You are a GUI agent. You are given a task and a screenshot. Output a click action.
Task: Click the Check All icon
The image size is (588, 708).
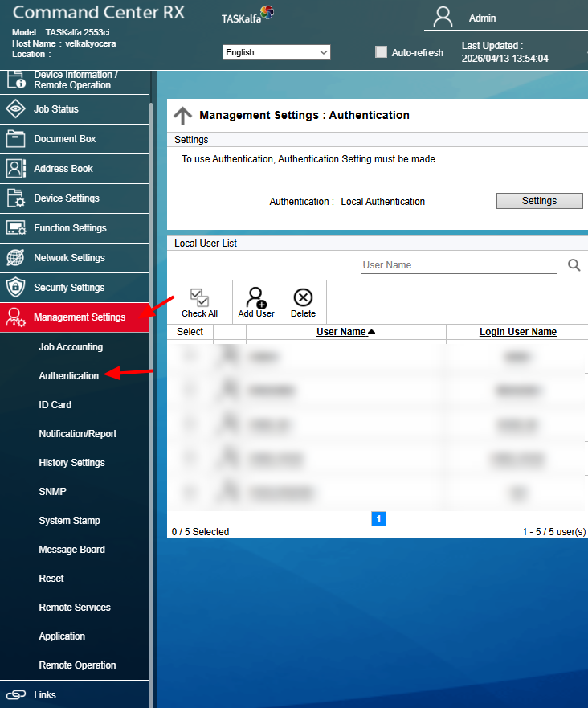199,298
